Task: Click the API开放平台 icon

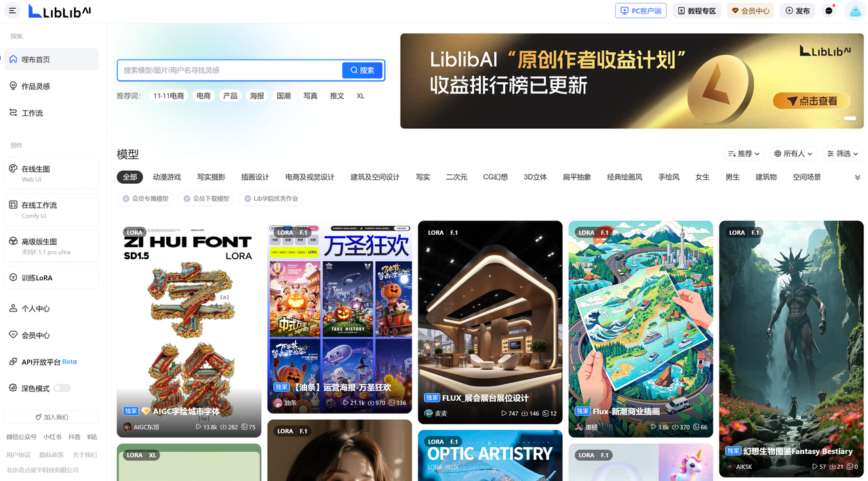Action: (14, 362)
